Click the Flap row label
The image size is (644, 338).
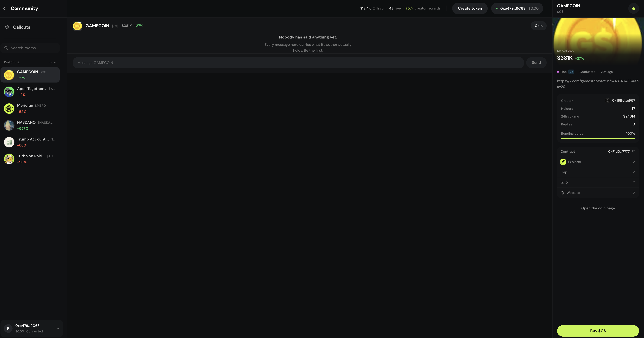[564, 172]
